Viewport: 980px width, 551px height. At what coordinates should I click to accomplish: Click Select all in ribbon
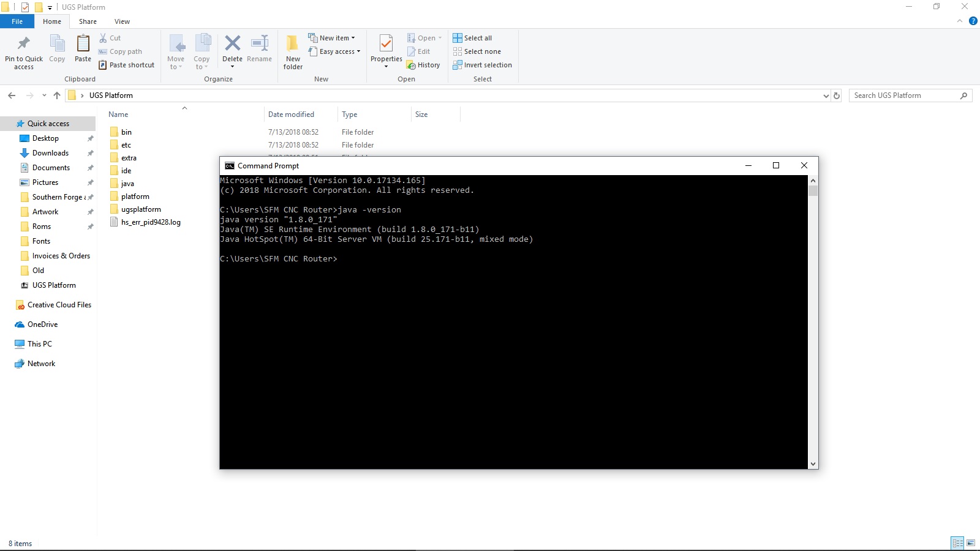coord(472,38)
